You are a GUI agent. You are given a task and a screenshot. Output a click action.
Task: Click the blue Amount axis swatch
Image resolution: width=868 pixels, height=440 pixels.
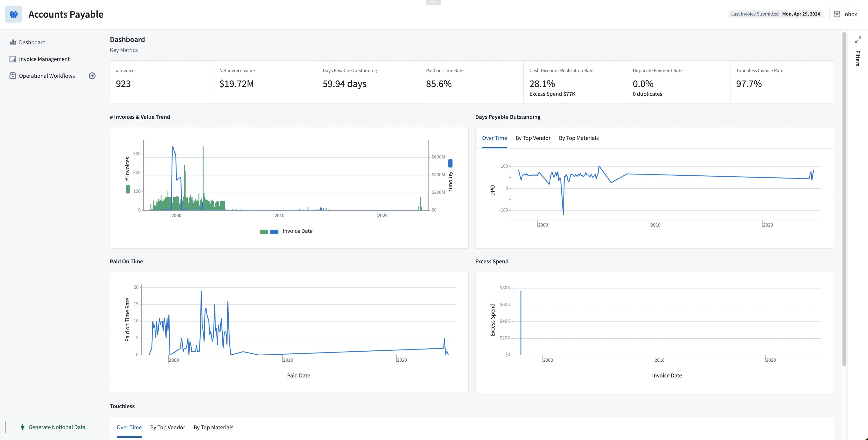[x=450, y=163]
